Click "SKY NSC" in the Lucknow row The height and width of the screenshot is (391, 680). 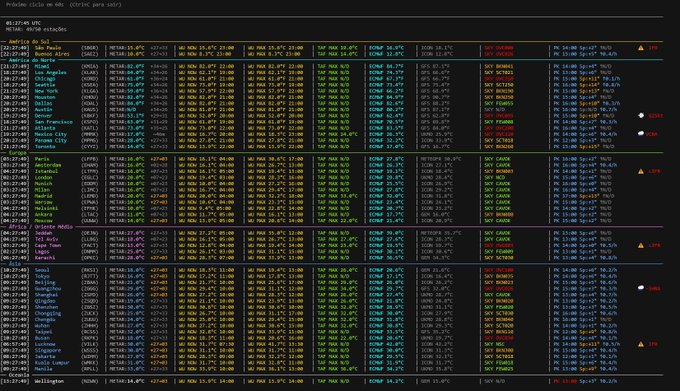click(495, 344)
